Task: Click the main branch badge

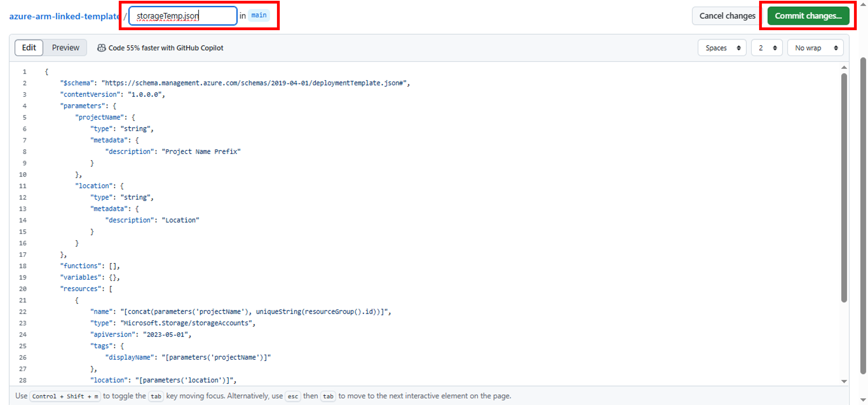Action: pyautogui.click(x=259, y=15)
